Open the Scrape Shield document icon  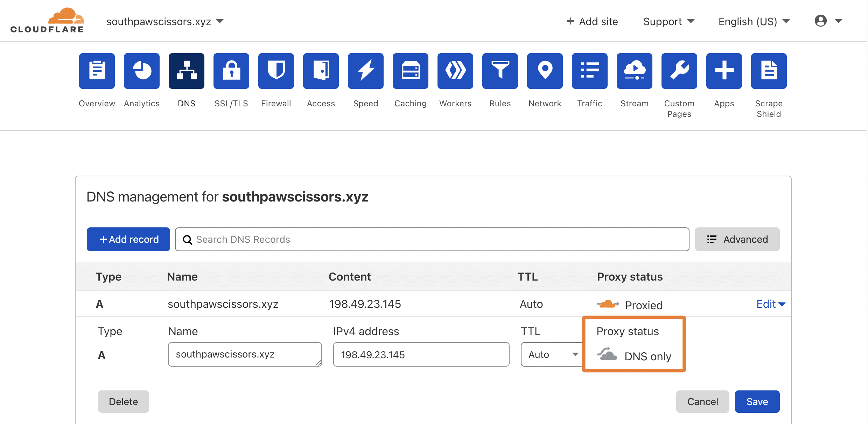click(769, 71)
